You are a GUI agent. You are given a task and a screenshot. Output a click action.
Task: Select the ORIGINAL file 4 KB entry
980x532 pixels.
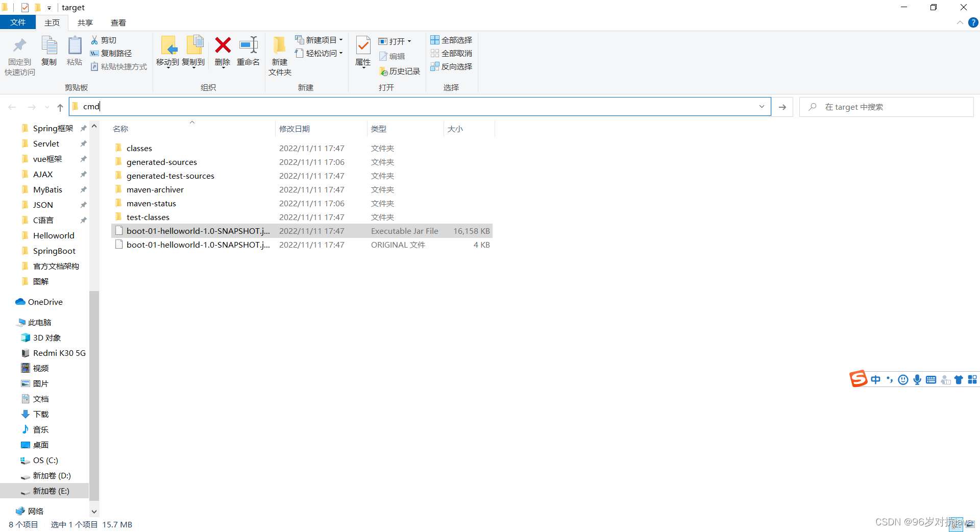click(x=302, y=245)
